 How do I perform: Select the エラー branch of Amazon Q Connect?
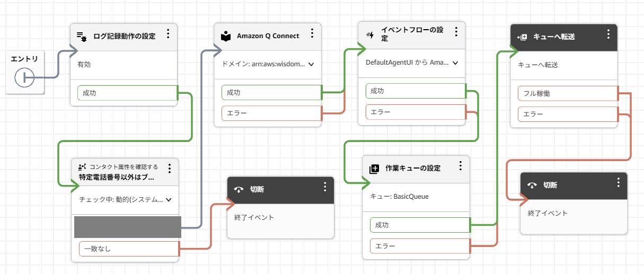(271, 113)
